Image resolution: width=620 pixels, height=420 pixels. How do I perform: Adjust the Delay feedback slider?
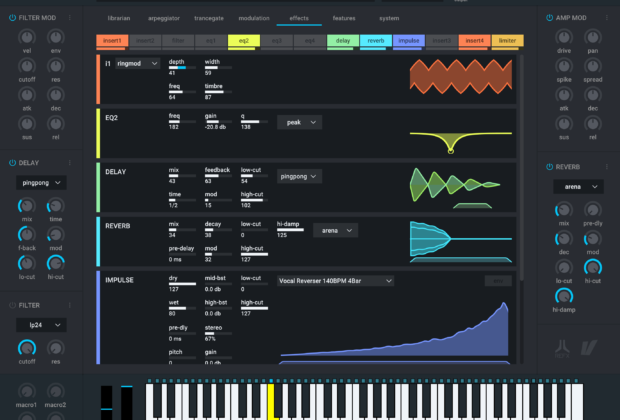tap(218, 176)
